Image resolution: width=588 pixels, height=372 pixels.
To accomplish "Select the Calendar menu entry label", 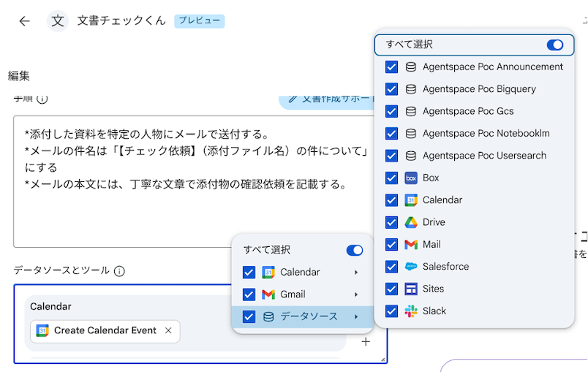I will click(300, 273).
